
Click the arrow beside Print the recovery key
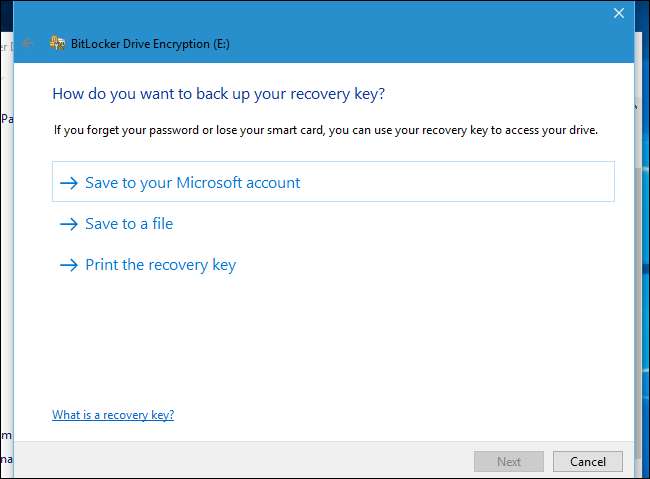click(x=68, y=265)
